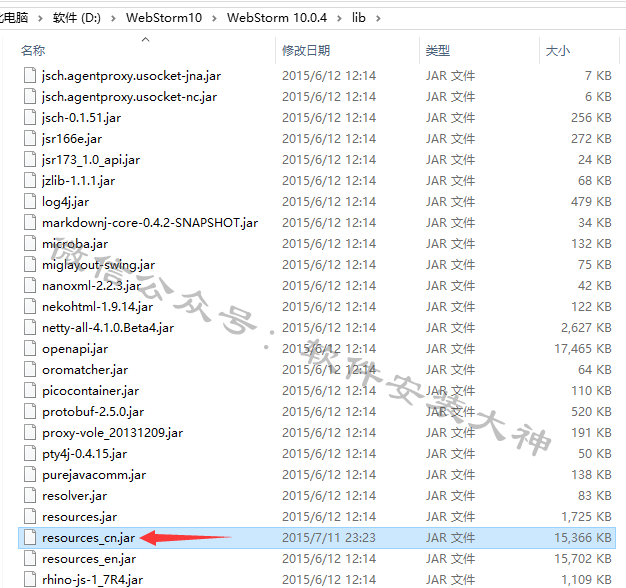
Task: Click the file icon beside netty-all-4.1.0.Beta4.jar
Action: (x=30, y=328)
